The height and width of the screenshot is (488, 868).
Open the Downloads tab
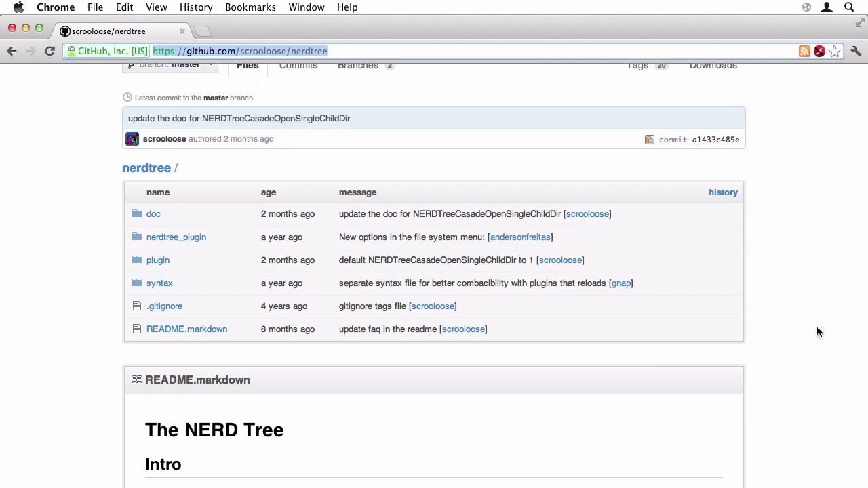pyautogui.click(x=713, y=66)
